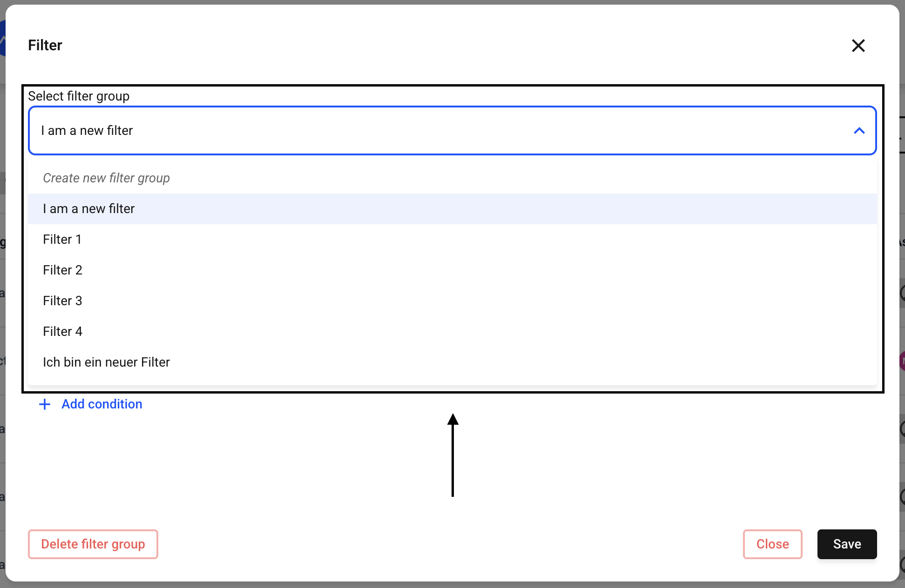Collapse the filter group dropdown chevron
The image size is (905, 588).
(x=859, y=131)
